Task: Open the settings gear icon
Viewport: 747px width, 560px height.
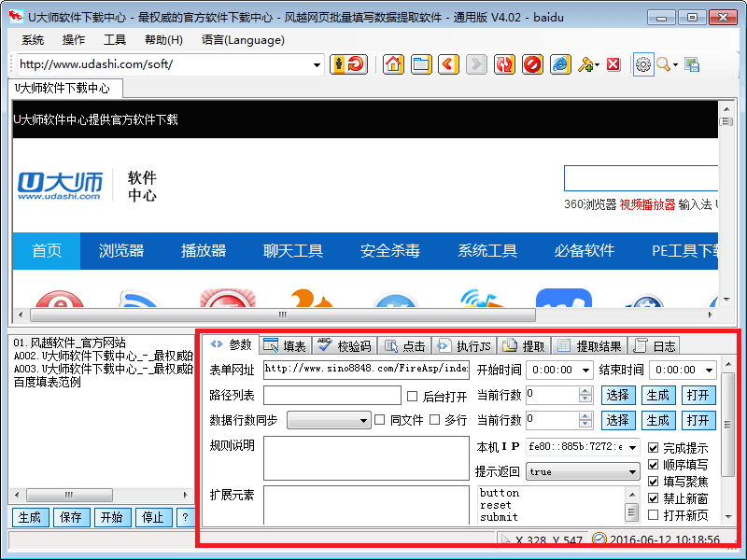Action: [x=642, y=64]
